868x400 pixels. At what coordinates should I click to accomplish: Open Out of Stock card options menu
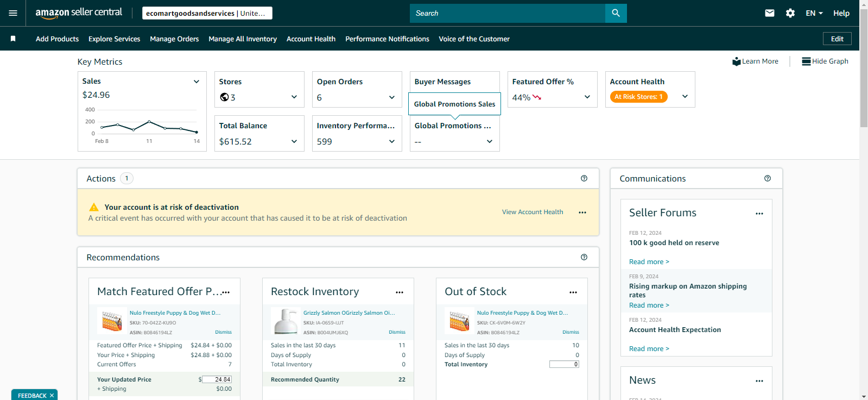click(573, 292)
